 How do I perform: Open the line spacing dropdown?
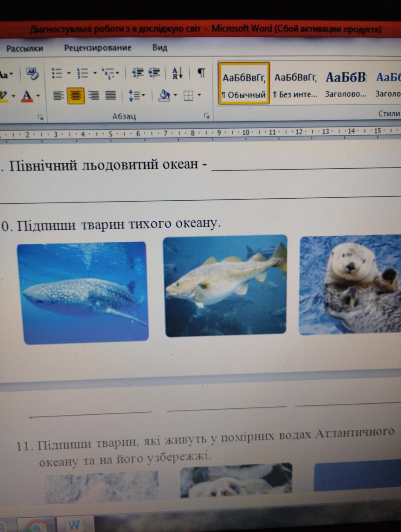click(x=137, y=95)
